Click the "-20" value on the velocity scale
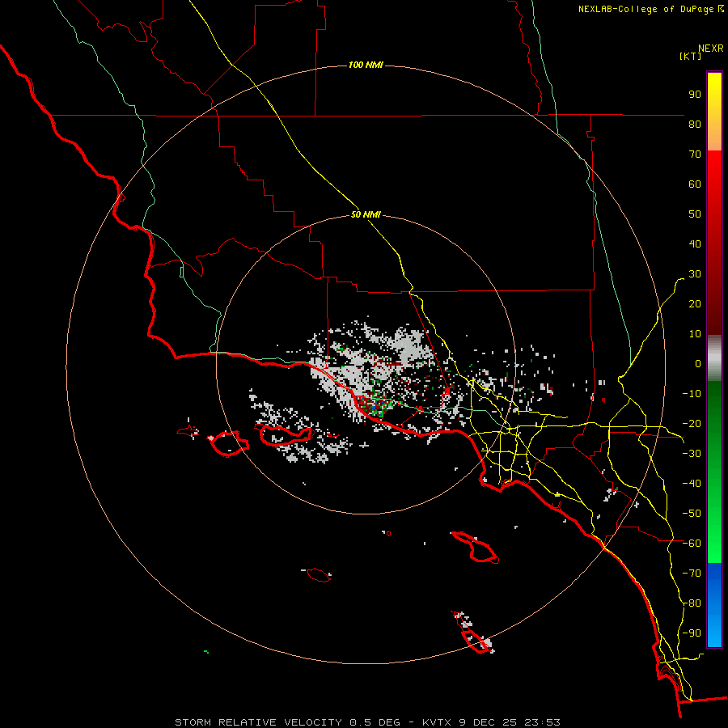 tap(692, 424)
